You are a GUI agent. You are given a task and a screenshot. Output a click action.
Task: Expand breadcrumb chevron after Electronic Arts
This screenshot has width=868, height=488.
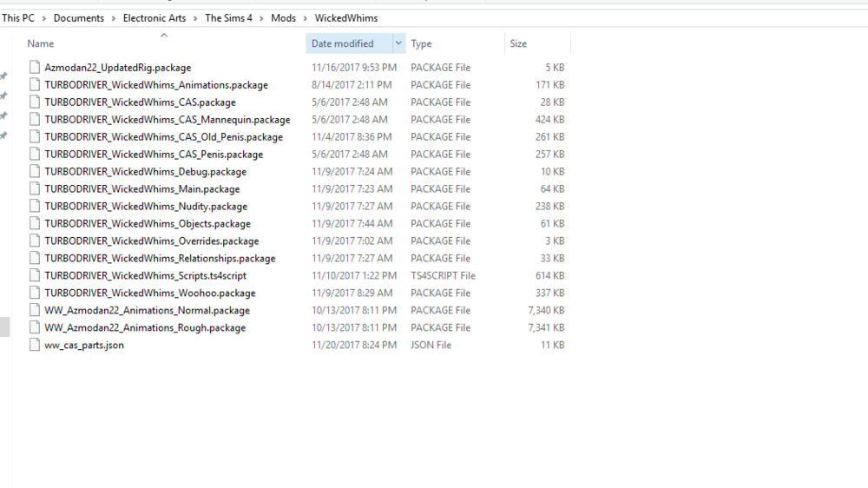195,18
